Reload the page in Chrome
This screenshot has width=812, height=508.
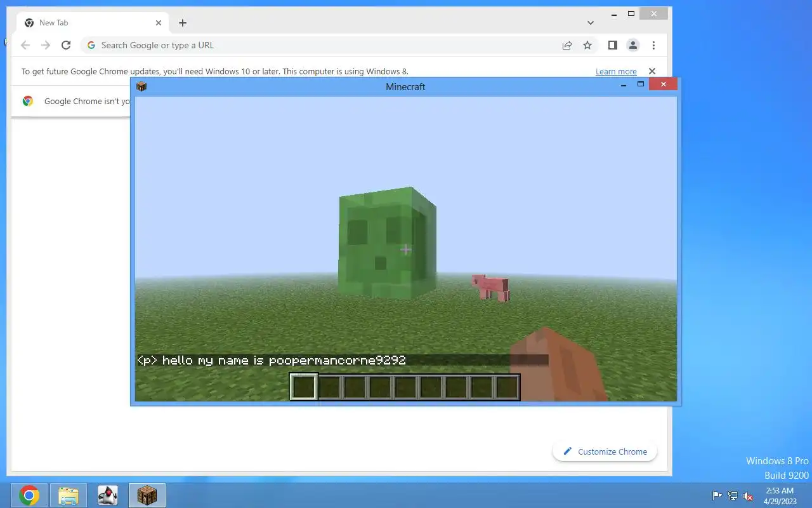(66, 45)
